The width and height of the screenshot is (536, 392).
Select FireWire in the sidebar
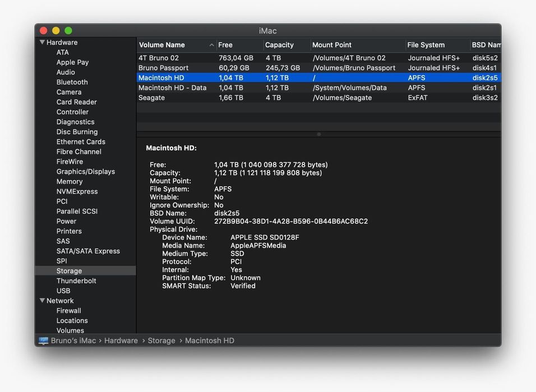tap(70, 161)
